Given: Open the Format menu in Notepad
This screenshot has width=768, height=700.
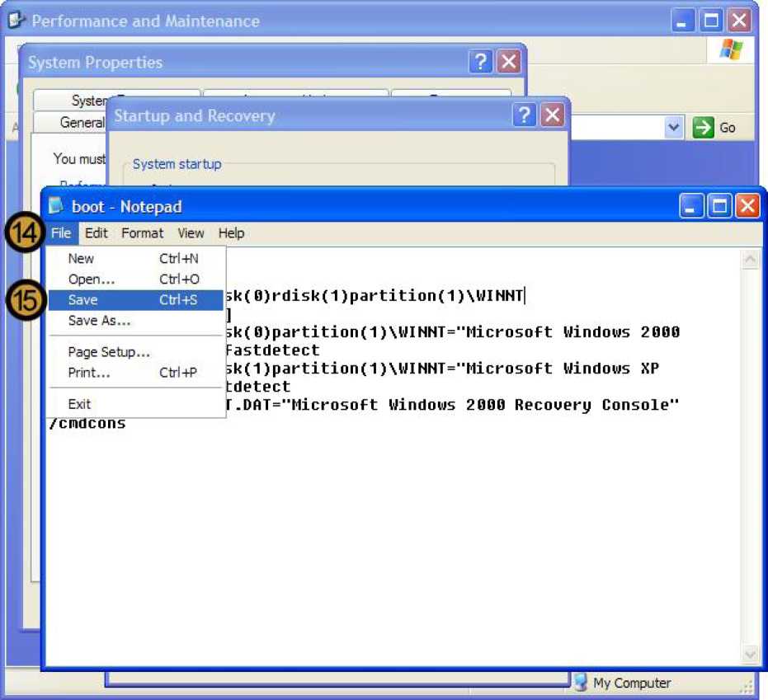Looking at the screenshot, I should coord(143,233).
